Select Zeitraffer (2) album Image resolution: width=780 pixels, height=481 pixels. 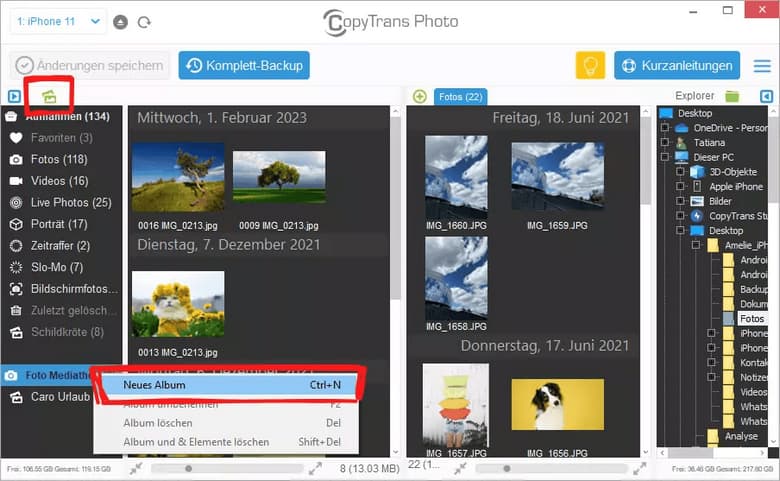(x=61, y=245)
